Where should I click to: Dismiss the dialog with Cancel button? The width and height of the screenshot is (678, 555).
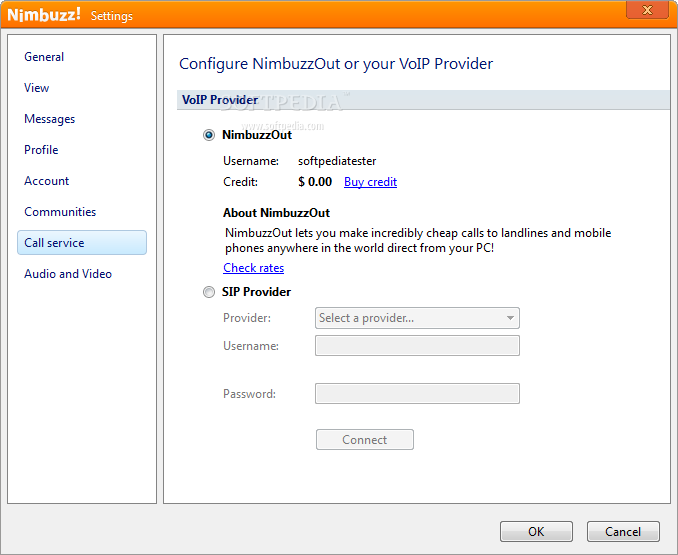(x=623, y=531)
